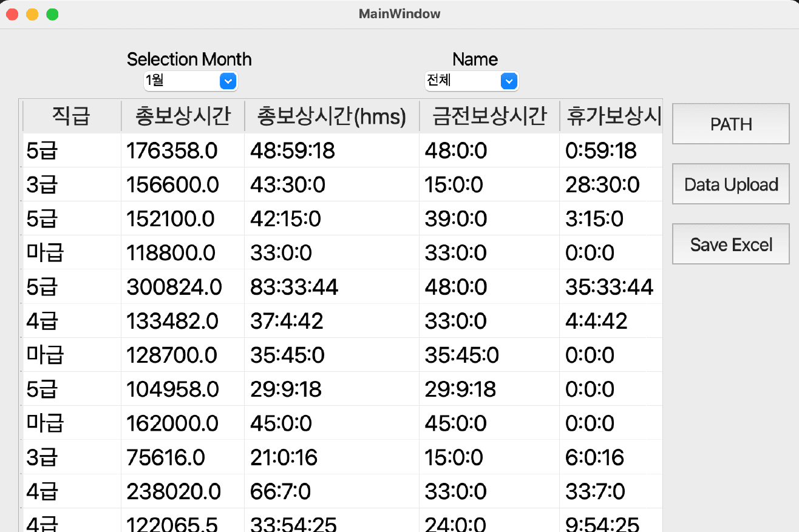Click the cell with value 104958.0
The image size is (799, 532).
(x=183, y=388)
